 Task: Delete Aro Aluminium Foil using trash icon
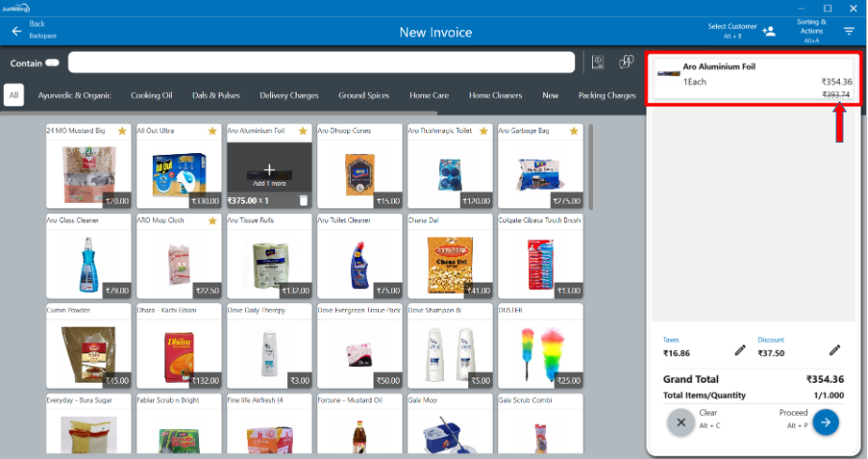303,201
